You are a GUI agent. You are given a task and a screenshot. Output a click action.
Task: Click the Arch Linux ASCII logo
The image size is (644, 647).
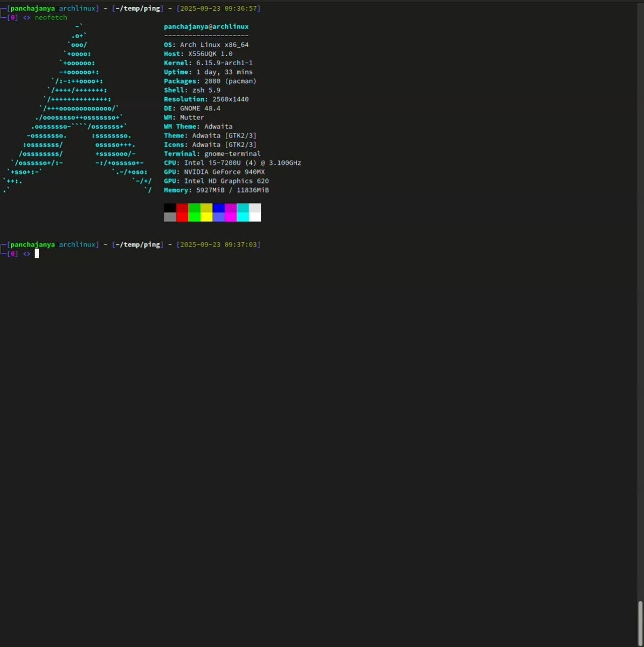(x=77, y=108)
